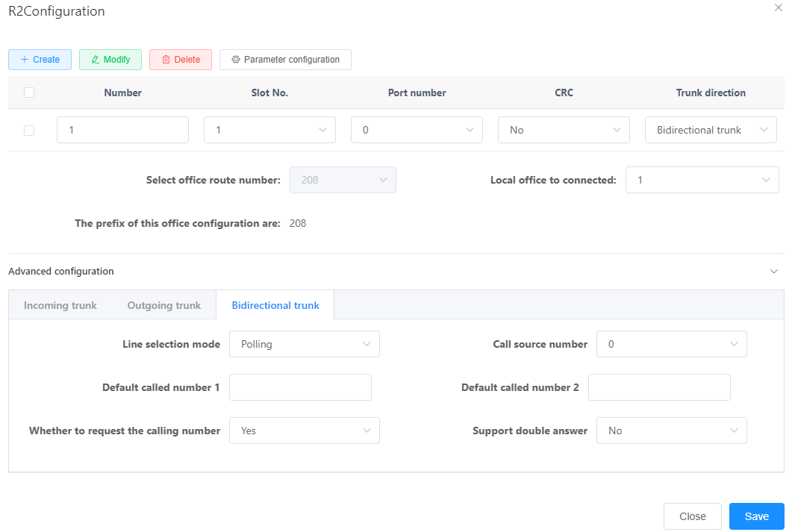The width and height of the screenshot is (792, 532).
Task: Switch to the Incoming trunk tab
Action: (x=60, y=305)
